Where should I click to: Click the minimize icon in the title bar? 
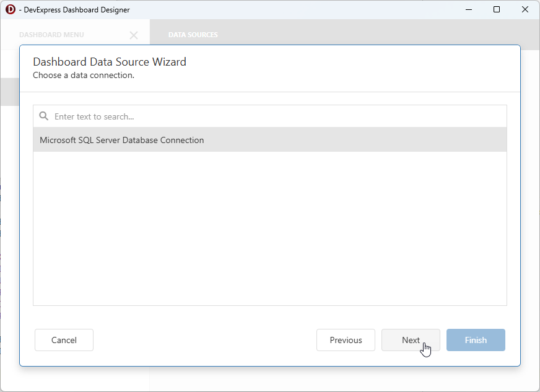pos(468,9)
